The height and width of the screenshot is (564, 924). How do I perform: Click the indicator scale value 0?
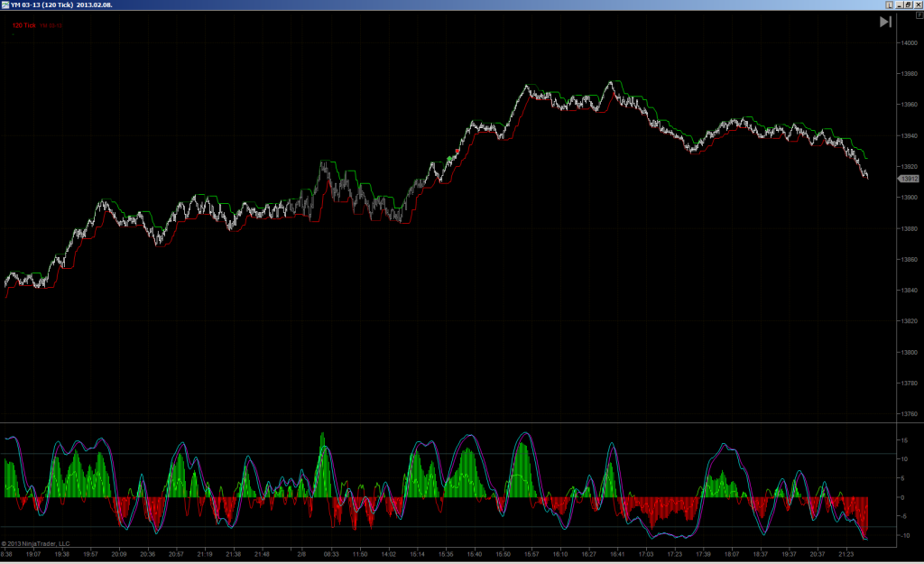[x=902, y=497]
